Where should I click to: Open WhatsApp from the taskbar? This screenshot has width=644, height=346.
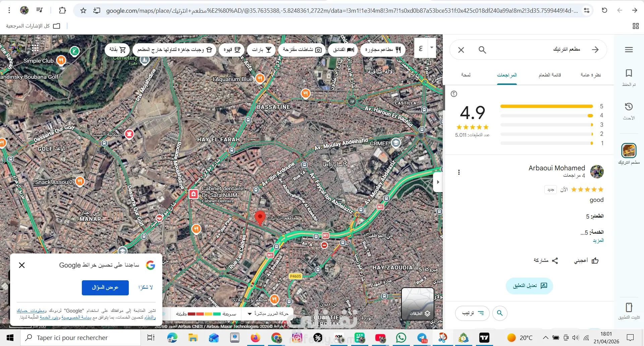401,338
